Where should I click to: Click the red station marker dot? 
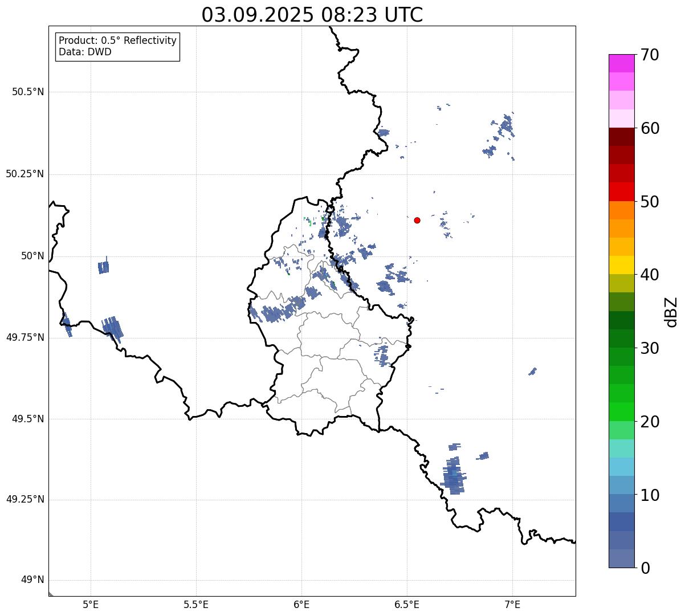[417, 220]
